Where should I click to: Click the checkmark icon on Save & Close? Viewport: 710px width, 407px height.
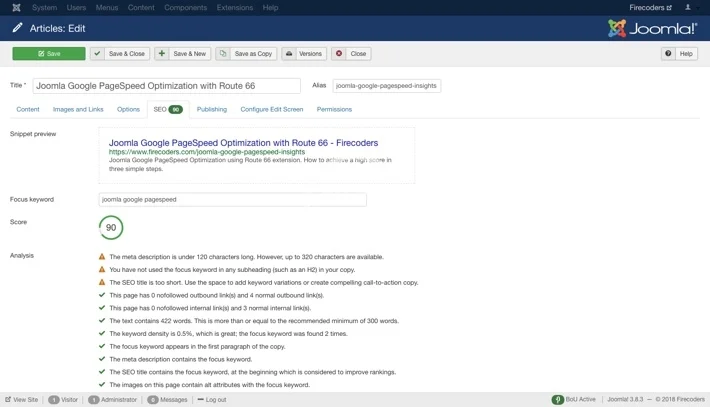(x=97, y=54)
